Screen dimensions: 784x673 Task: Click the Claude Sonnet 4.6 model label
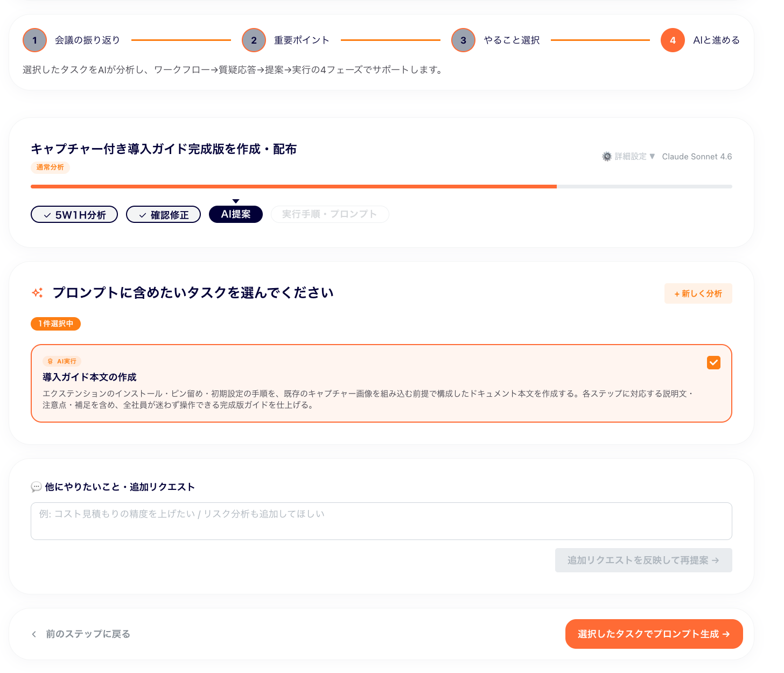pos(697,157)
